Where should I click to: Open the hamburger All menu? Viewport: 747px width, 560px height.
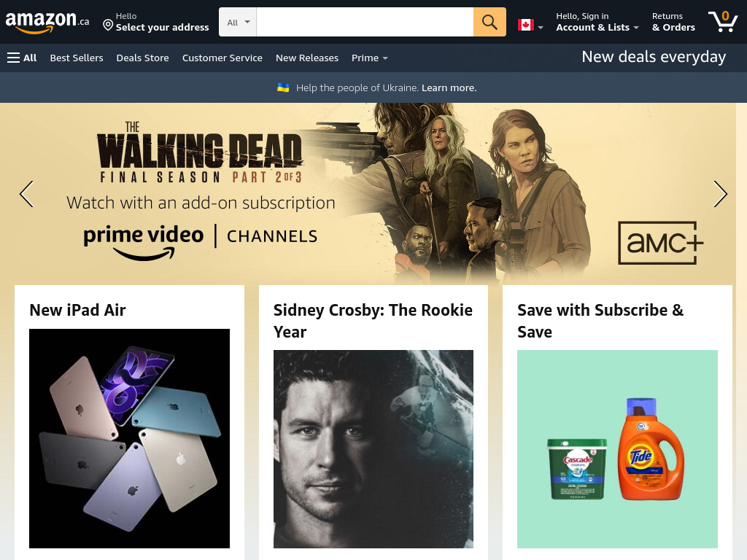point(22,58)
